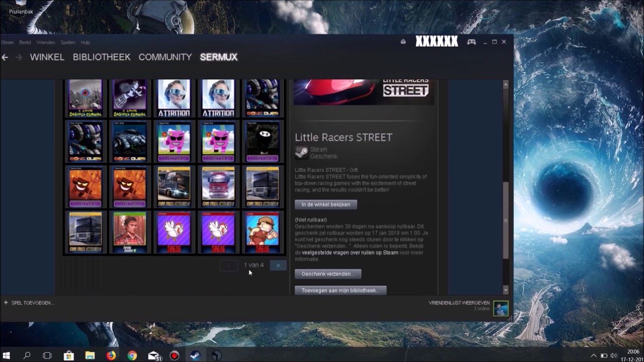Open red record app in taskbar

(174, 355)
